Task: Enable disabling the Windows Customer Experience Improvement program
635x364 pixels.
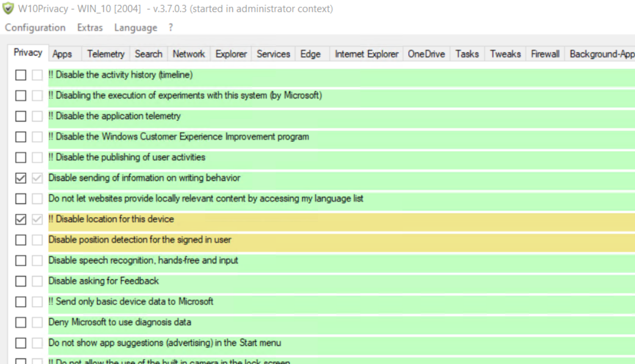Action: 20,137
